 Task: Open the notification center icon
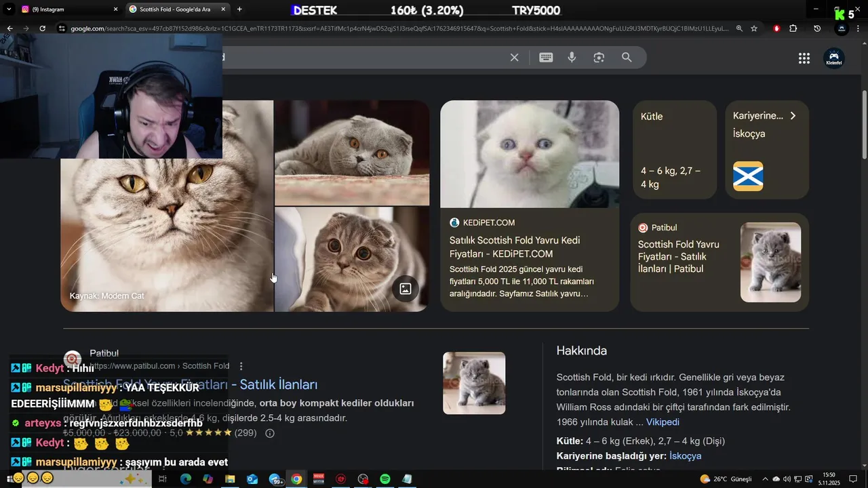click(x=854, y=479)
